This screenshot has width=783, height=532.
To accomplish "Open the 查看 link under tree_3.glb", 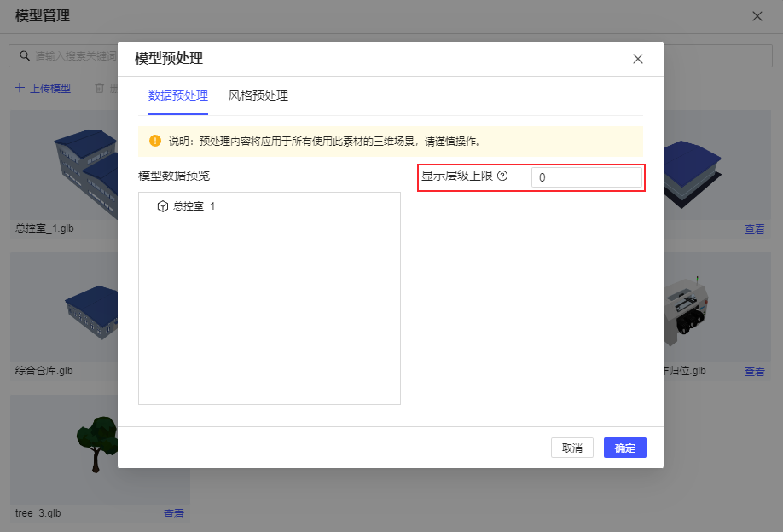I will coord(173,512).
